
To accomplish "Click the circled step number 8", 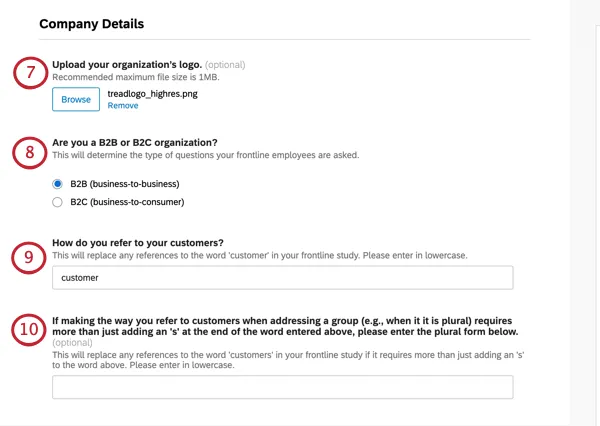I will pos(28,155).
